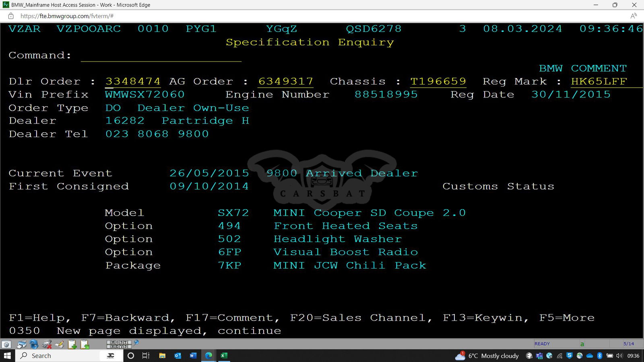Click the Reg Mark field HK65LFF
Viewport: 644px width, 362px height.
pos(599,82)
